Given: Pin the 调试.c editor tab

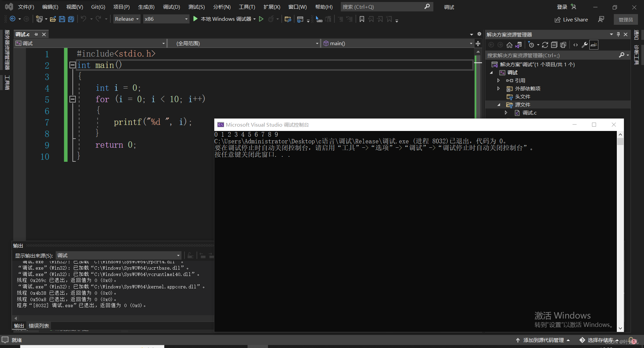Looking at the screenshot, I should coord(36,34).
